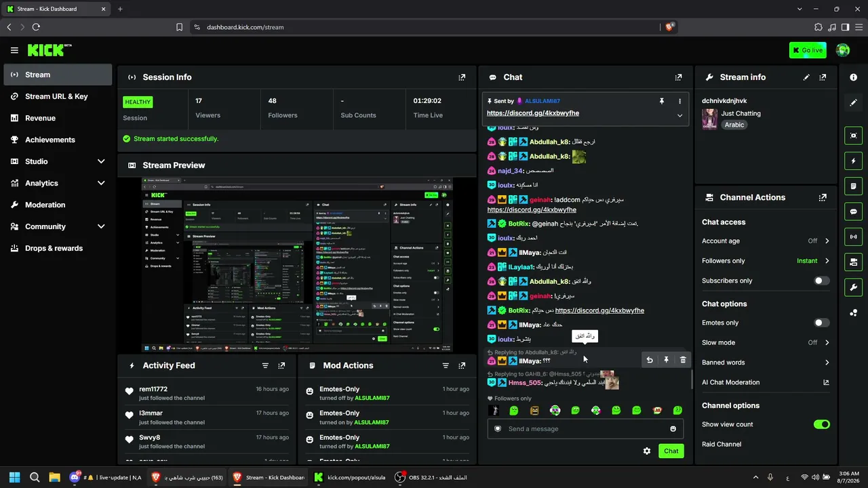Open the pinned discord.gg/4kxbwyfhe link
Image resolution: width=868 pixels, height=488 pixels.
[x=533, y=113]
